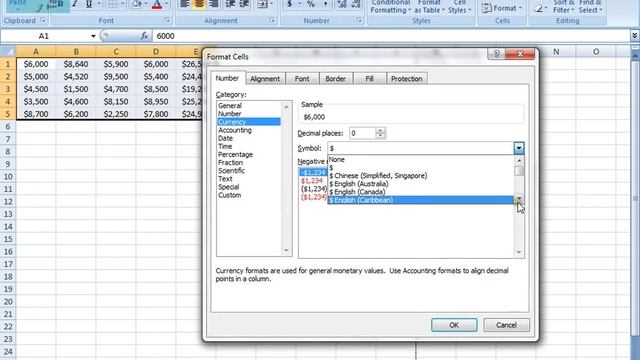Click the Format Cells help question mark

coord(496,53)
